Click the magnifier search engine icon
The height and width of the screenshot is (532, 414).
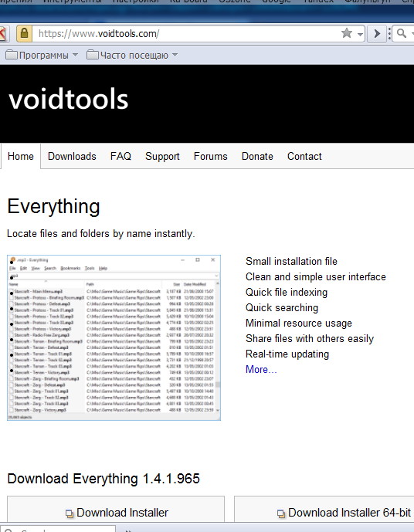(x=402, y=33)
